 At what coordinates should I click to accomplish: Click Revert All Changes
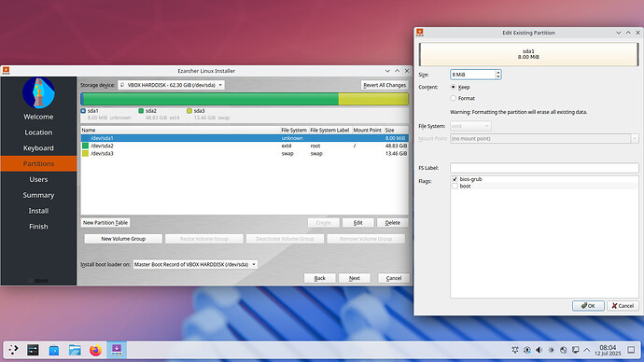[x=385, y=85]
